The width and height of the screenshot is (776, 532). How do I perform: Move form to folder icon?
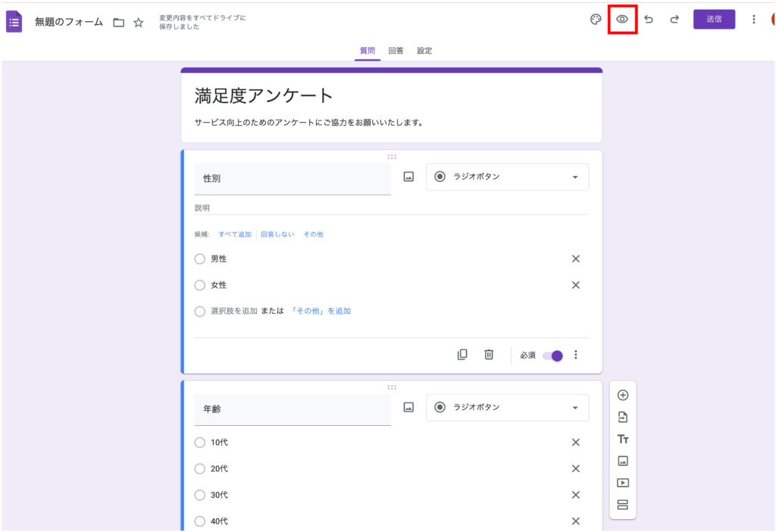click(x=119, y=22)
